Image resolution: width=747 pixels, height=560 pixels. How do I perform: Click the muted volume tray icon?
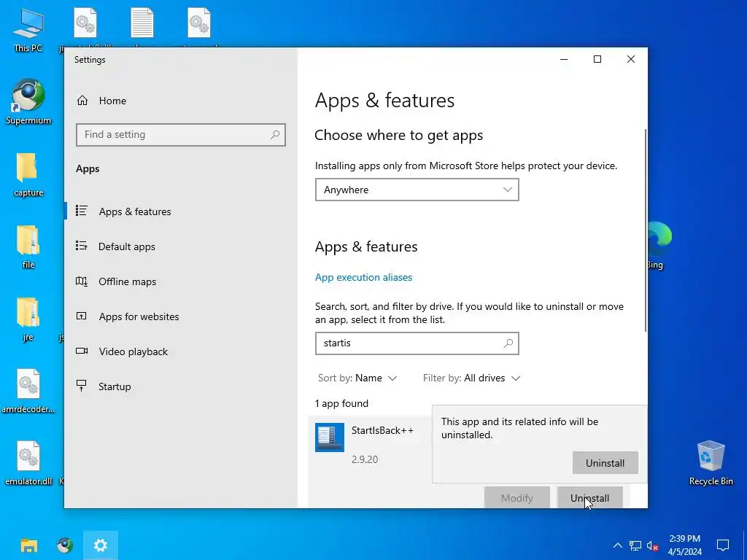(x=652, y=545)
